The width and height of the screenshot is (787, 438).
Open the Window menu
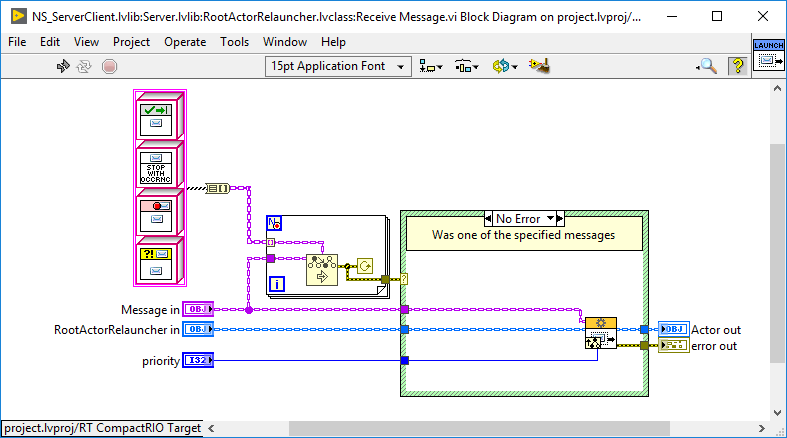coord(285,42)
